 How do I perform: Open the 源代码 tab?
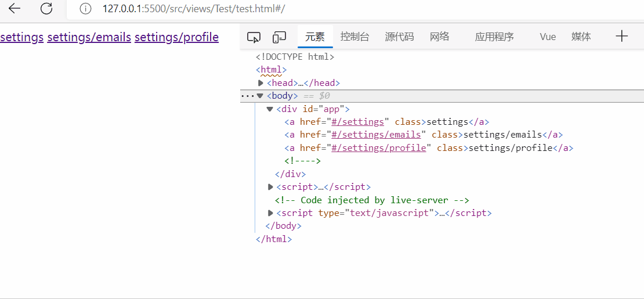coord(399,37)
